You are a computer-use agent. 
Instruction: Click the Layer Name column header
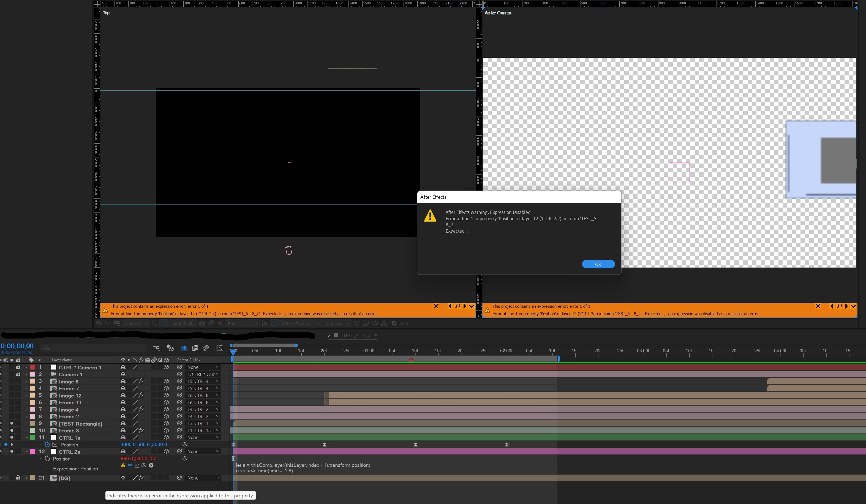(x=62, y=360)
